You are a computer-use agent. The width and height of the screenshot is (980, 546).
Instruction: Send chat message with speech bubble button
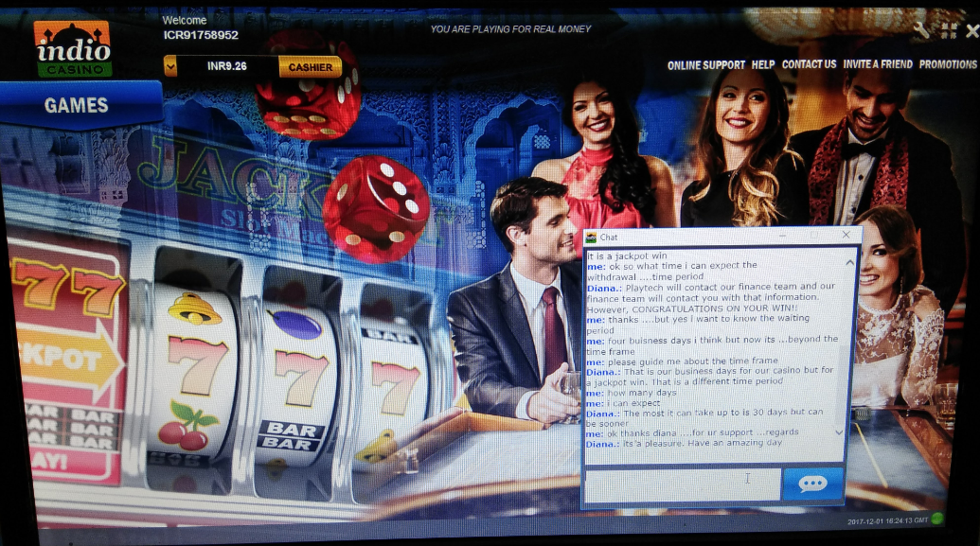pos(812,484)
